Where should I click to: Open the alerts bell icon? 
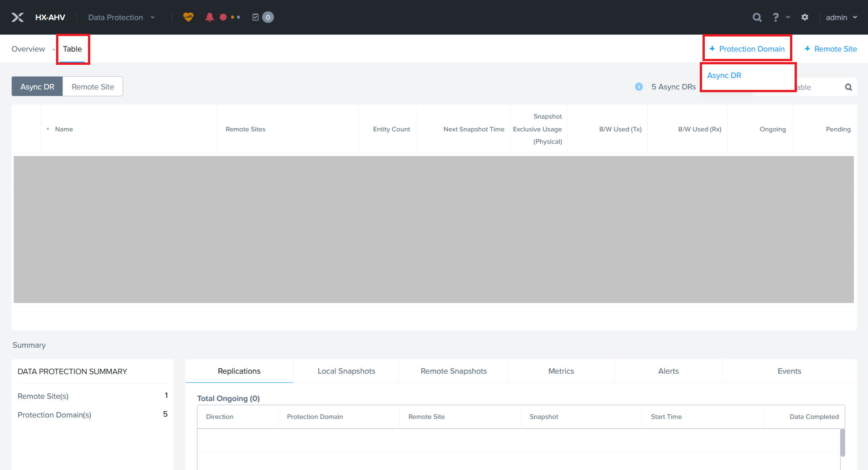(x=209, y=17)
